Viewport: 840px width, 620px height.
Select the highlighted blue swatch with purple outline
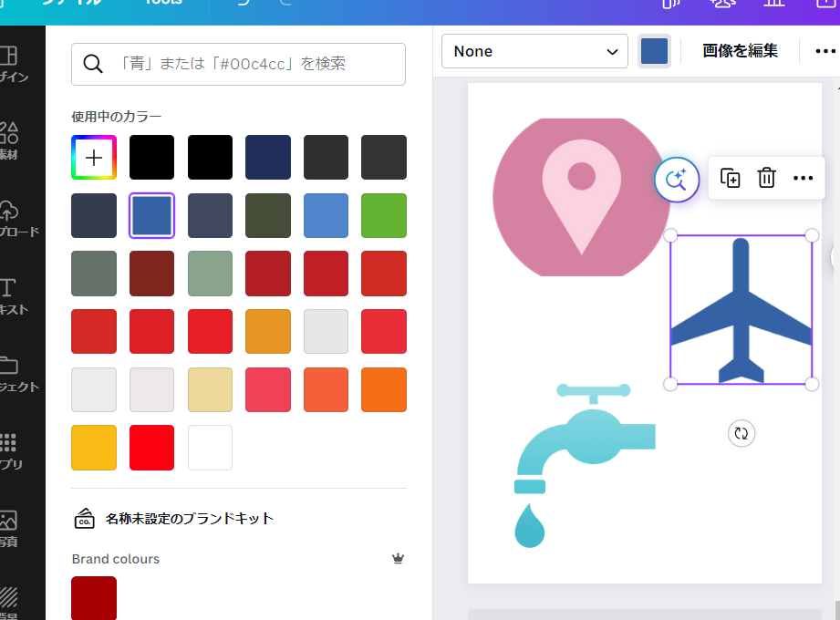coord(151,215)
